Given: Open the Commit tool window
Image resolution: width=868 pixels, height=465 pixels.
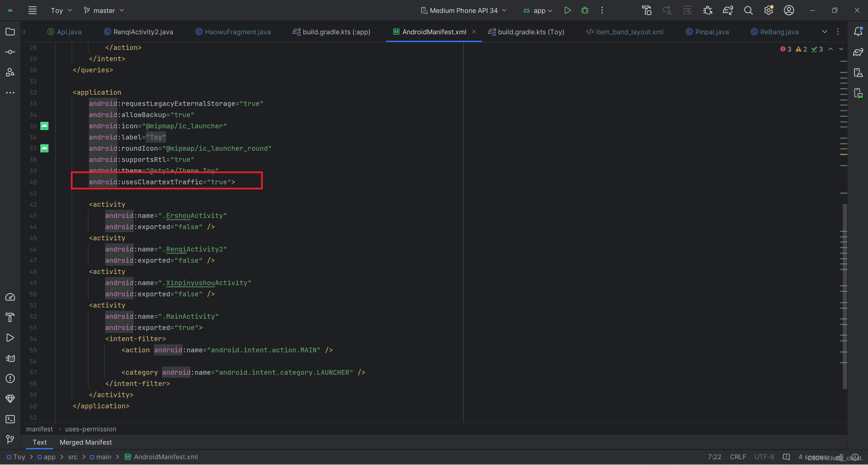Looking at the screenshot, I should point(10,52).
